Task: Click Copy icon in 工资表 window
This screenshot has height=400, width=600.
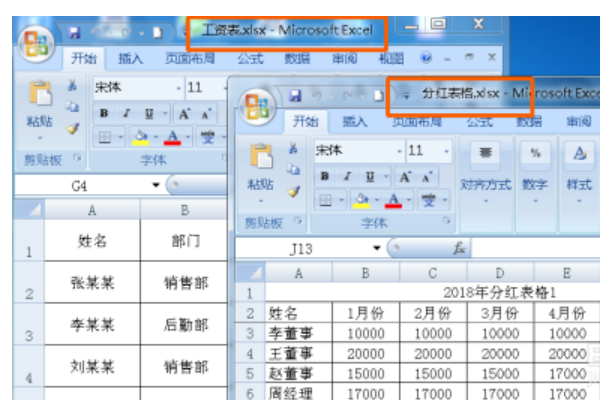Action: (x=72, y=106)
